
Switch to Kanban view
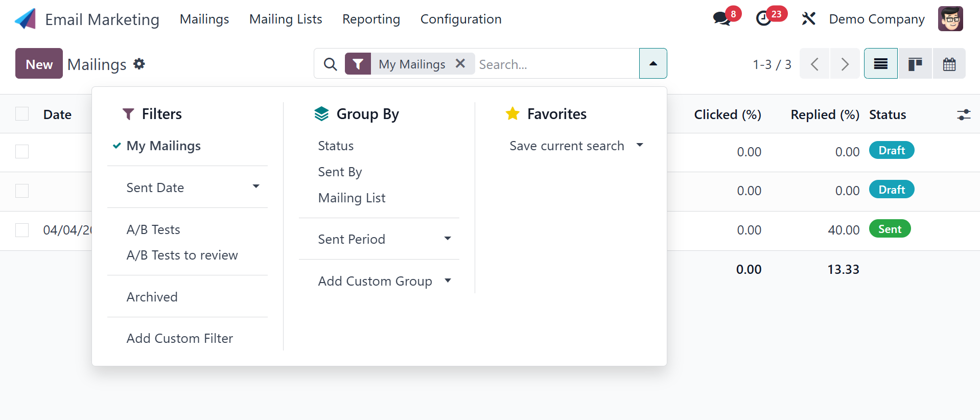(x=915, y=64)
